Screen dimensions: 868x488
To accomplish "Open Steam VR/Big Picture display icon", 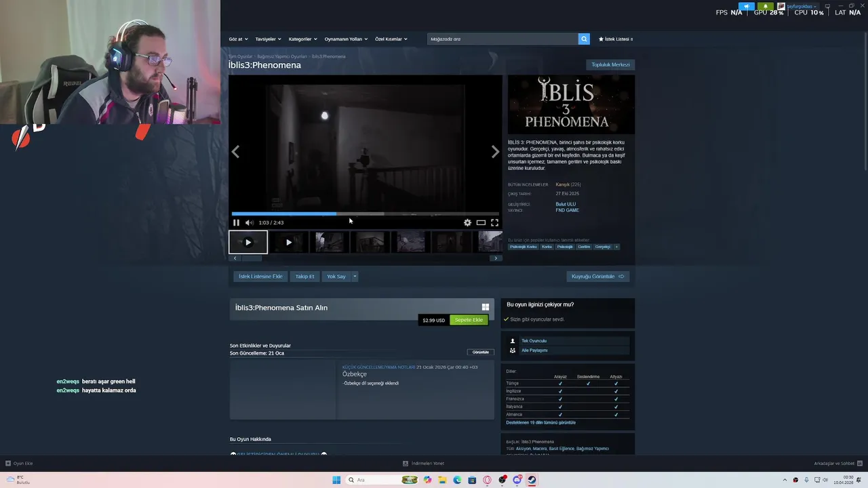I will [827, 6].
